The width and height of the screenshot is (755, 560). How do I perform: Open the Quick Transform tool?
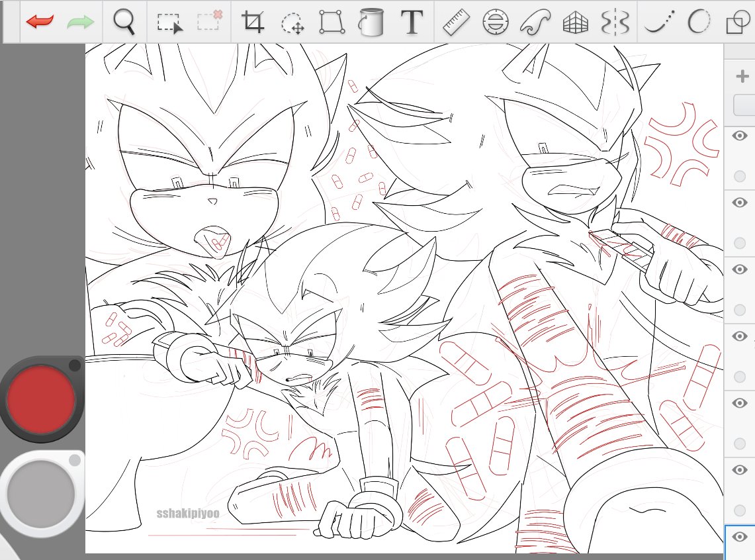[x=292, y=23]
